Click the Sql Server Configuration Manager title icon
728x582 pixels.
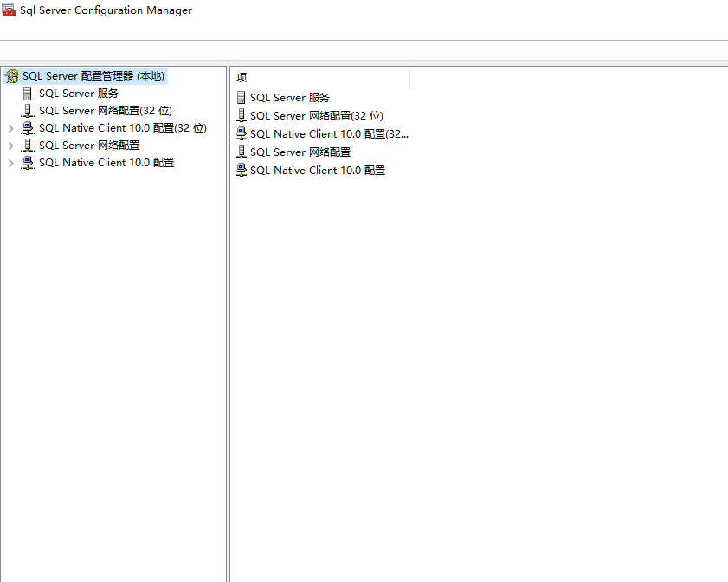pos(9,10)
